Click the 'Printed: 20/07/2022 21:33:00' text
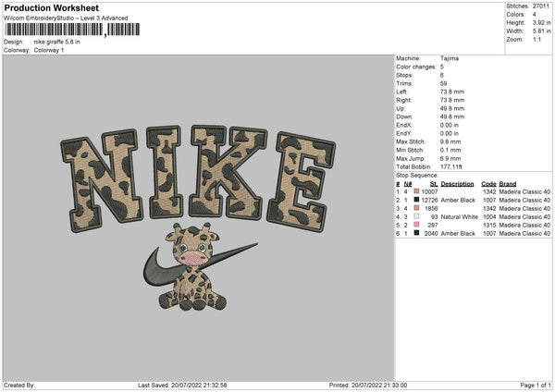 368,385
